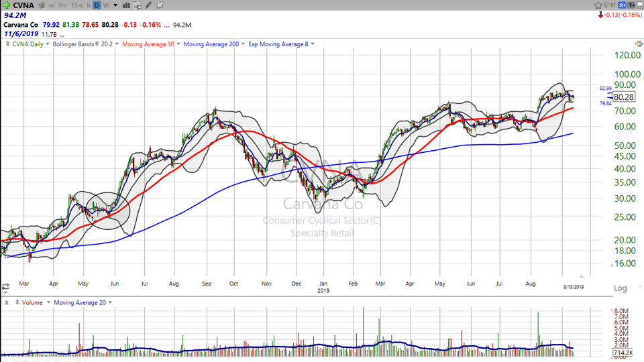Open the Moving Average 50 dropdown
The height and width of the screenshot is (362, 644).
[178, 44]
